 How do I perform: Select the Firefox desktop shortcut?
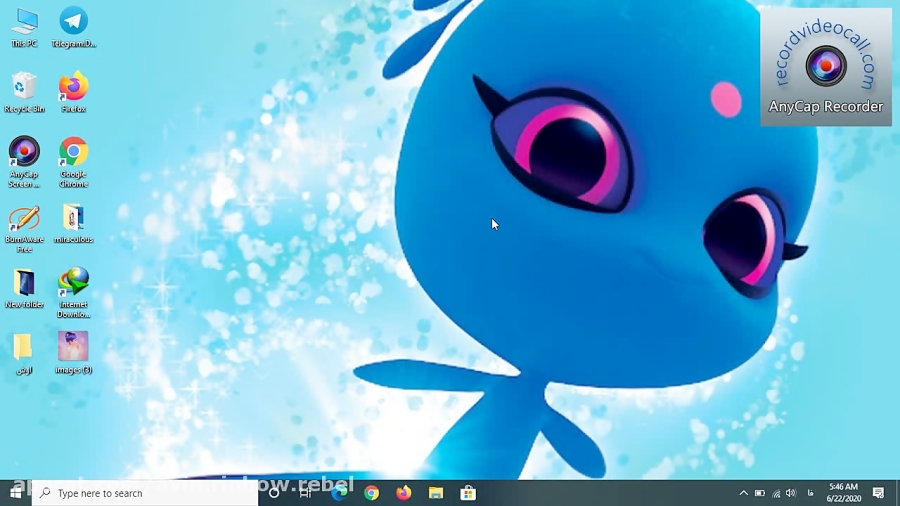coord(73,92)
